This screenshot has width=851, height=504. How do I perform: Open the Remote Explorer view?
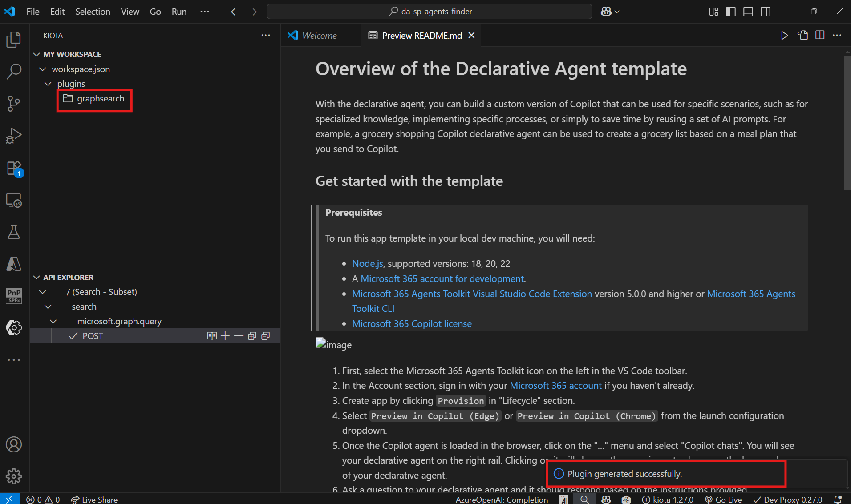tap(14, 200)
